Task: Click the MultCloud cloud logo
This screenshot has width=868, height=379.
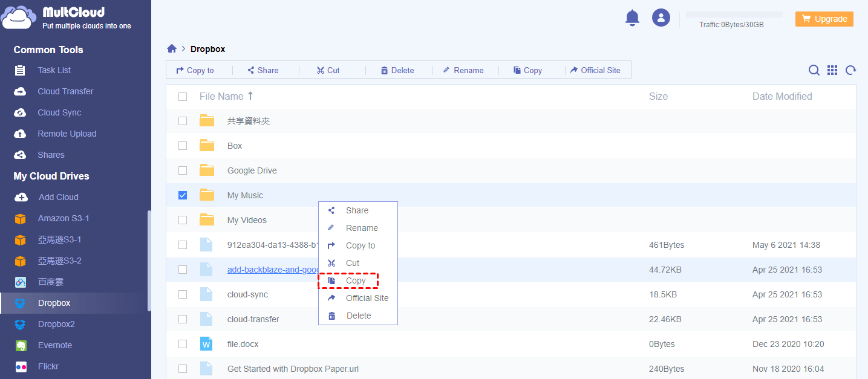Action: click(18, 16)
